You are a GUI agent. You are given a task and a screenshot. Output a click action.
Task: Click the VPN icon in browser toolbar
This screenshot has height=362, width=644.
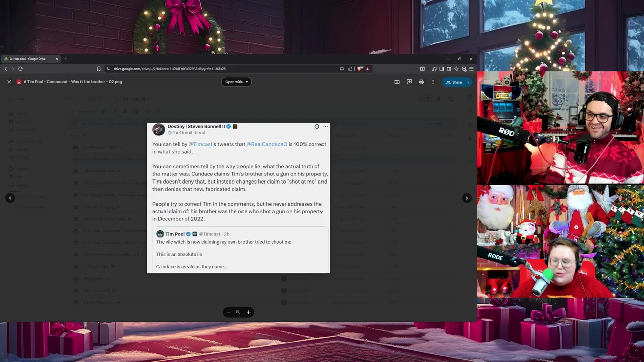[x=464, y=69]
